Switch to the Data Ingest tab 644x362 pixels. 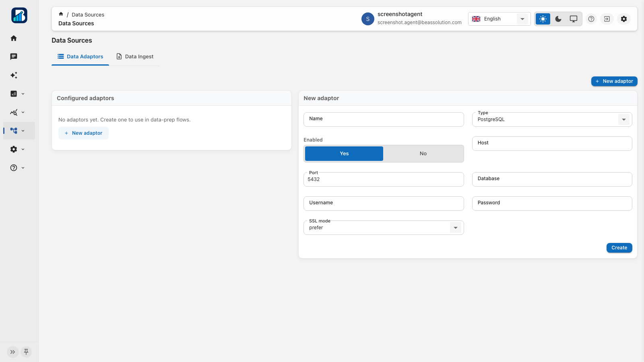pos(135,57)
